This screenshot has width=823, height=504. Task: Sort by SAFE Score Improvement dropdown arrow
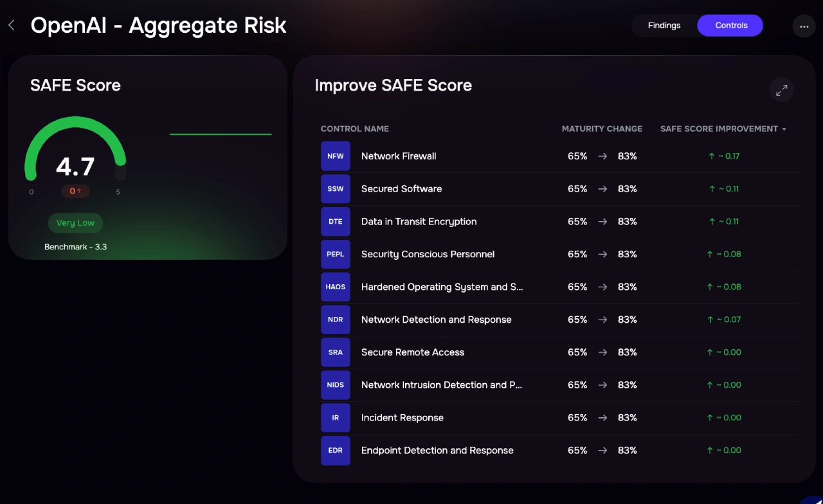point(784,129)
